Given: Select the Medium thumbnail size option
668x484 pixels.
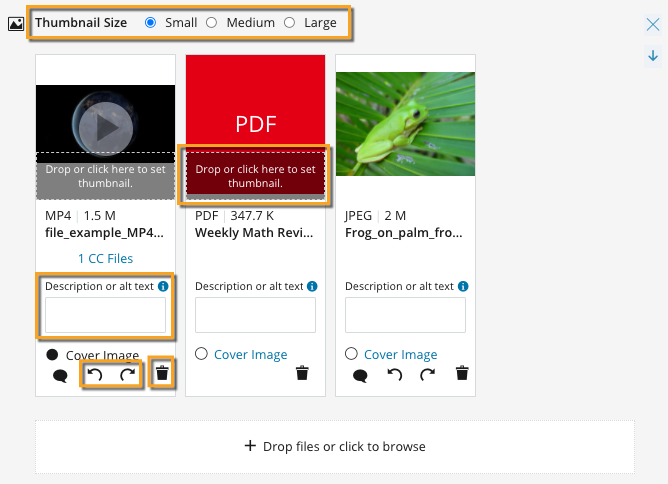Looking at the screenshot, I should (211, 22).
